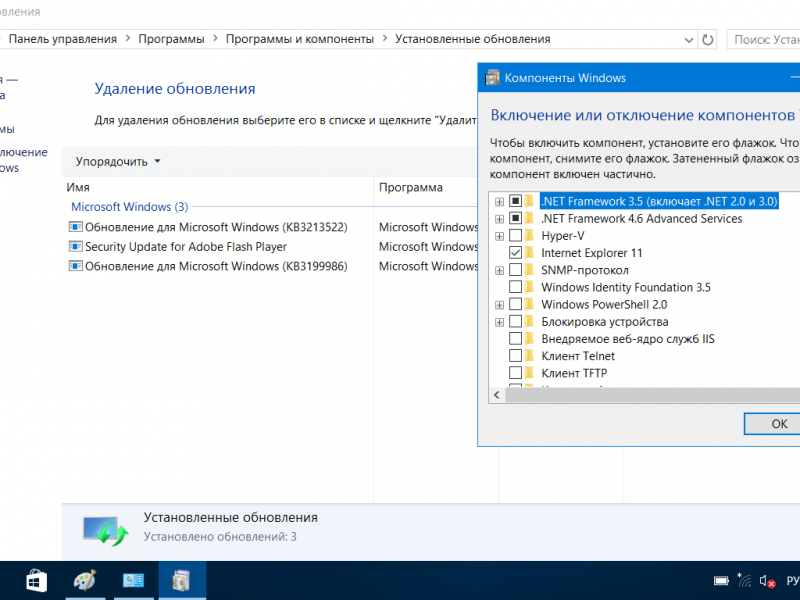Click the Windows Components dialog title icon
Image resolution: width=800 pixels, height=600 pixels.
[492, 78]
